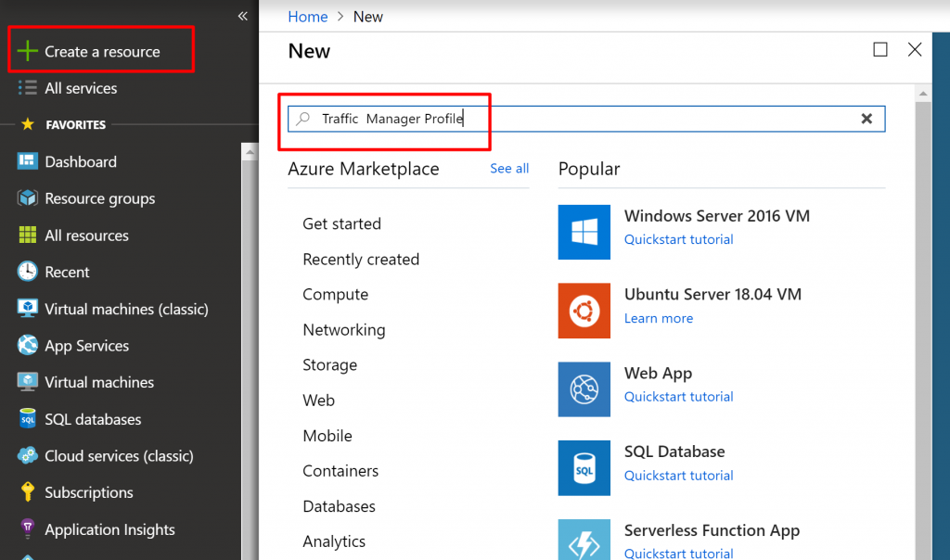The image size is (950, 560).
Task: Select the Recently created category
Action: click(361, 259)
